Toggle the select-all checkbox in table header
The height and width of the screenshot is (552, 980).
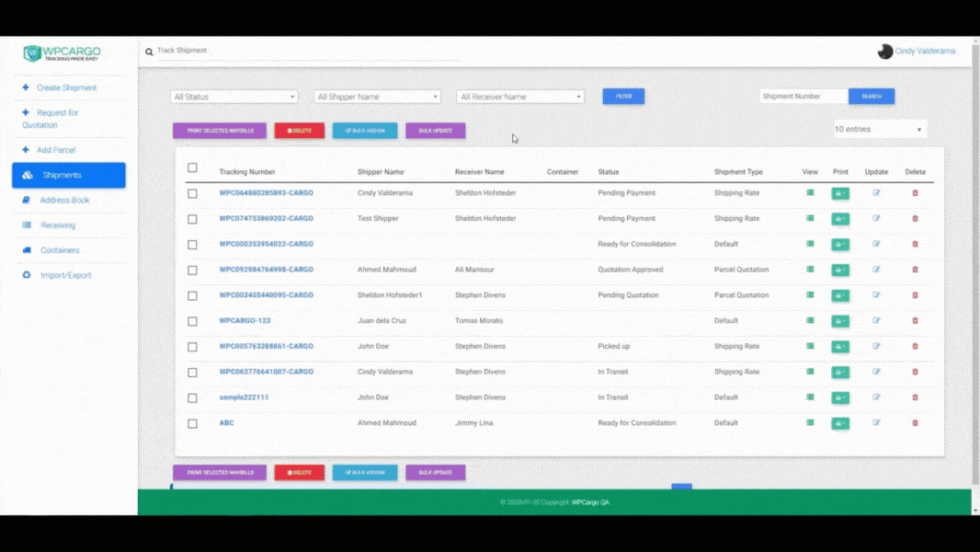coord(192,168)
